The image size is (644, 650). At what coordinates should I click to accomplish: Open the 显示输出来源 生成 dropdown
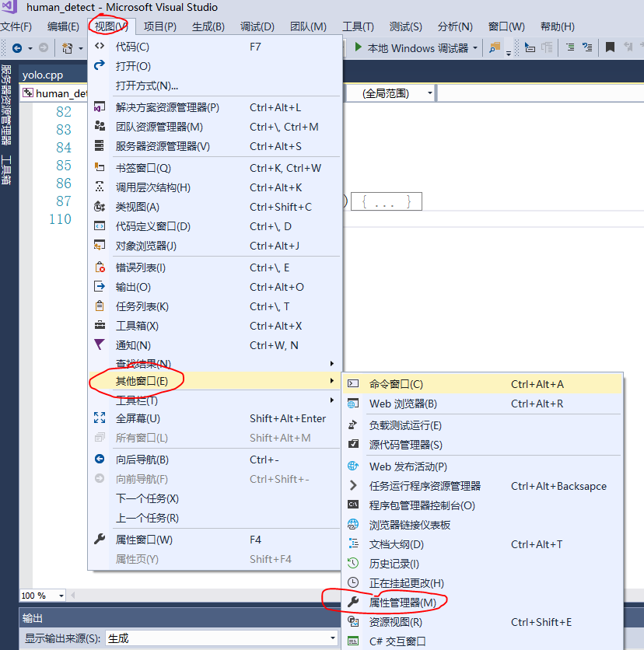[x=333, y=638]
